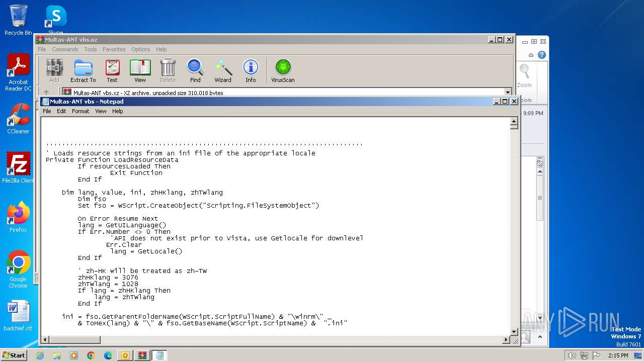Go up one folder level in WinRAR

(x=46, y=93)
